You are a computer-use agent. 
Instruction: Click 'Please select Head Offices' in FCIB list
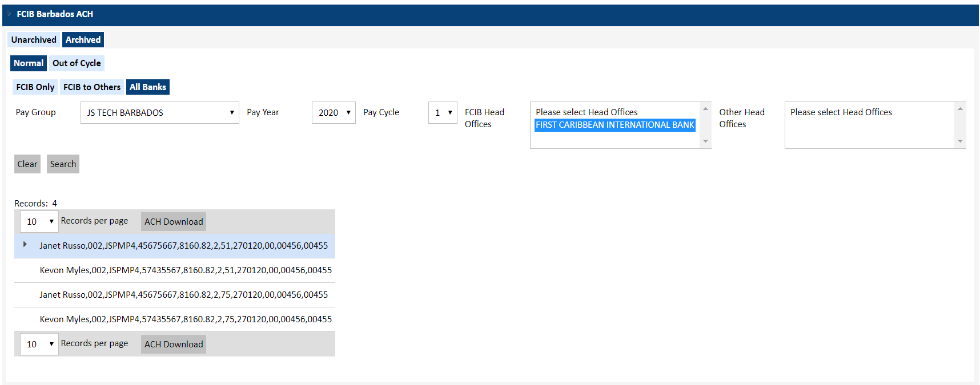(x=587, y=112)
